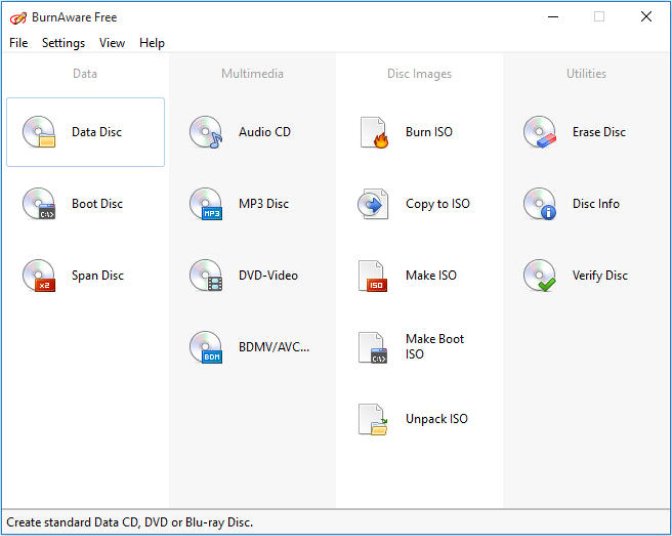Click the Audio CD music-note icon
The image size is (672, 536).
tap(206, 132)
